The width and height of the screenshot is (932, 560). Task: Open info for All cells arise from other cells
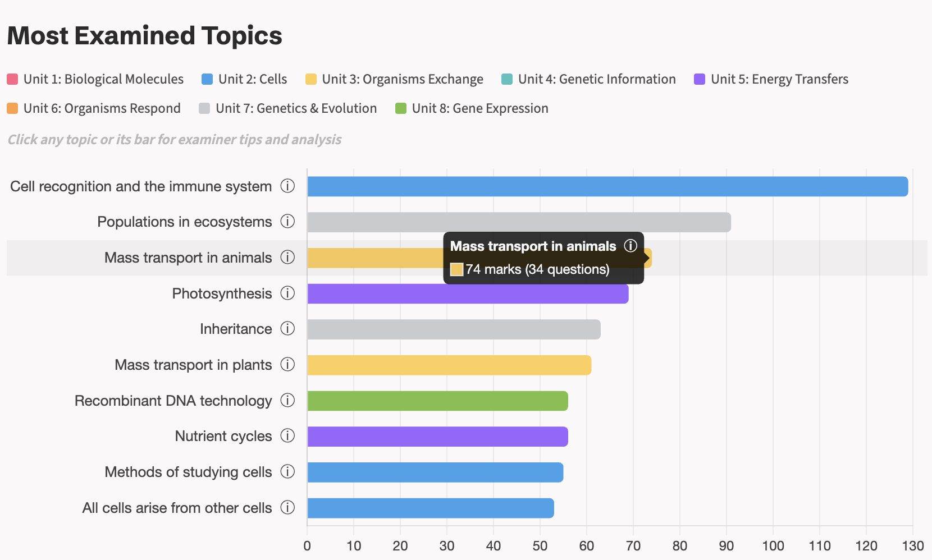pos(287,507)
